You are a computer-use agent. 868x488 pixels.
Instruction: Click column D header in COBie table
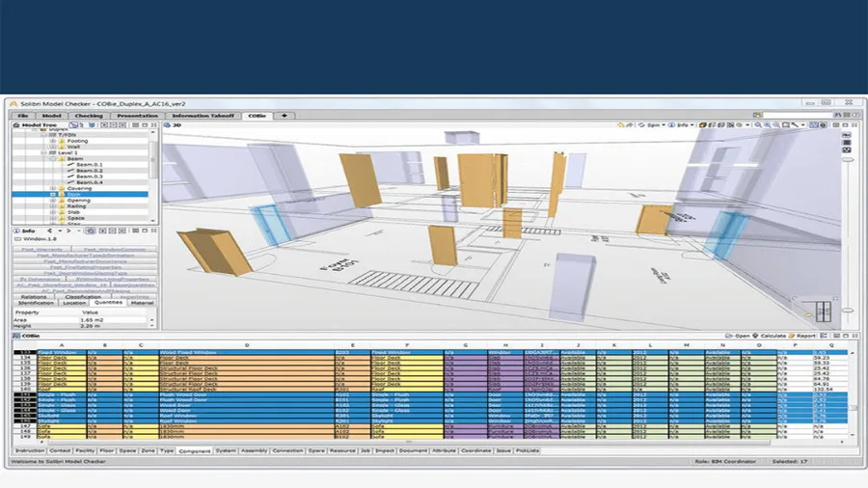click(x=247, y=345)
